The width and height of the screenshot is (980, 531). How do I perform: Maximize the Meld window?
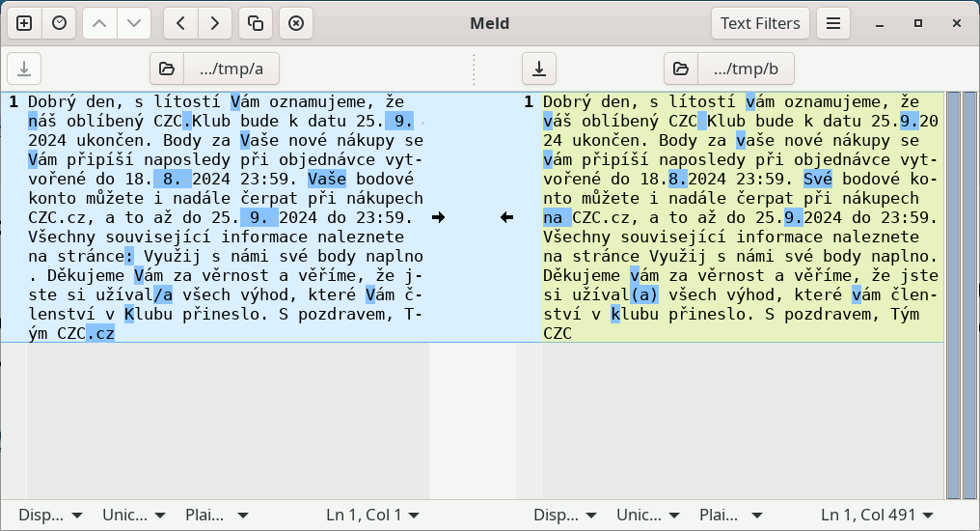tap(917, 23)
